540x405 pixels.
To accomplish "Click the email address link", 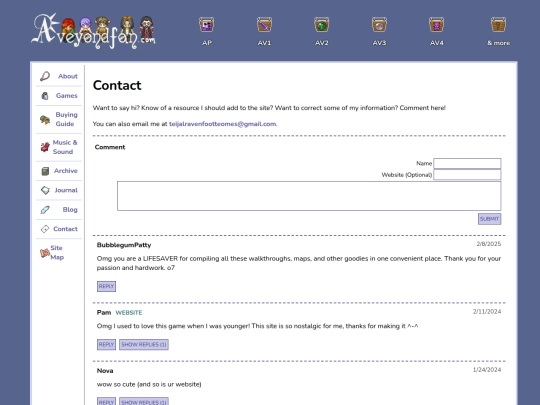I will click(x=222, y=124).
